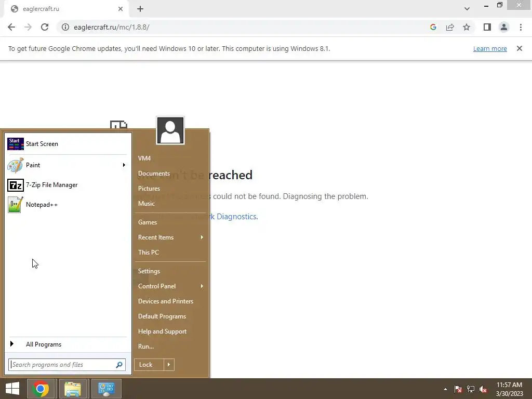Close the eaglercraft.ru tab

121,9
